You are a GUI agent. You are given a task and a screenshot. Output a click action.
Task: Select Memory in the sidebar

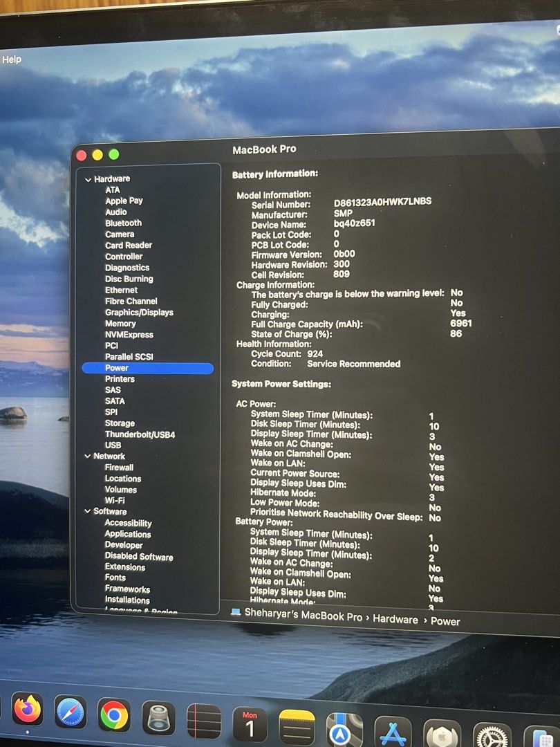coord(120,324)
